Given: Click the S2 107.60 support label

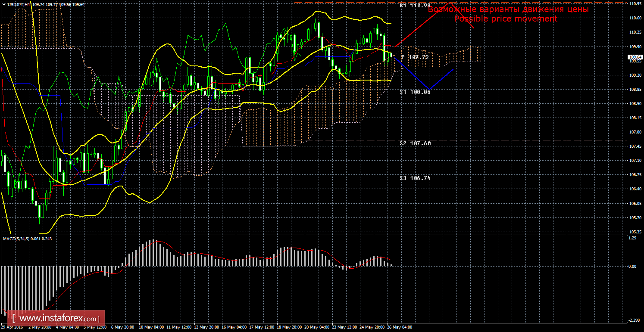Looking at the screenshot, I should 415,143.
